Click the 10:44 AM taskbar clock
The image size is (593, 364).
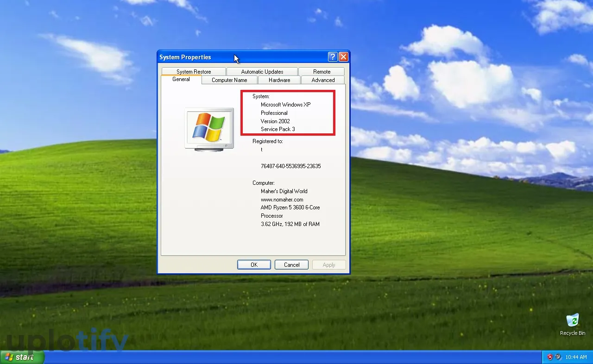(x=576, y=357)
